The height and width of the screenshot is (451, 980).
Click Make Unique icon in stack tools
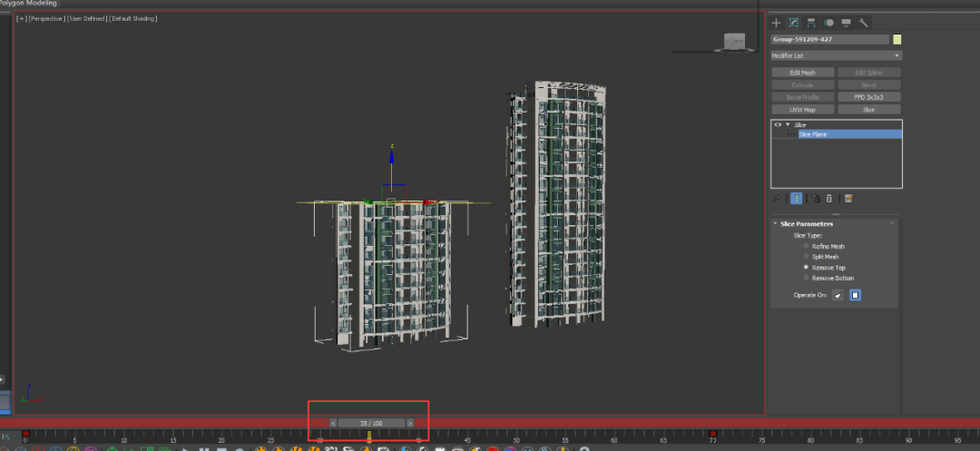817,199
